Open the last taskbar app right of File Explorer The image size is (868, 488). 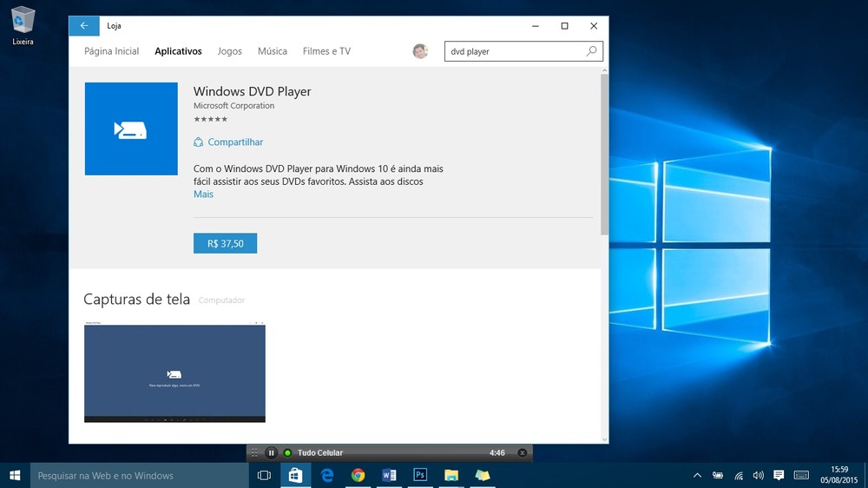[482, 475]
